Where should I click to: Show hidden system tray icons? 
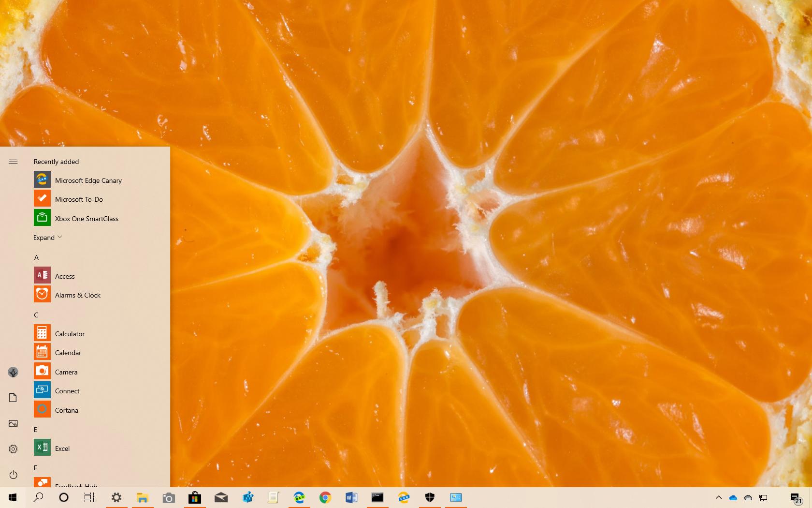[718, 497]
